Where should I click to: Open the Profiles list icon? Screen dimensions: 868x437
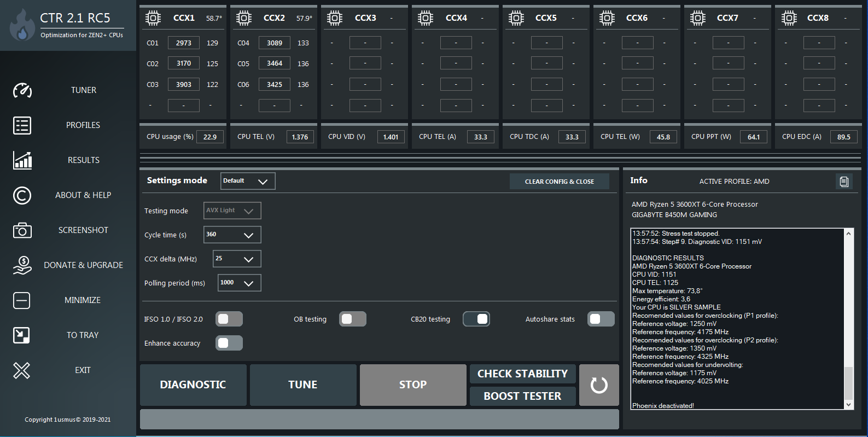point(22,125)
